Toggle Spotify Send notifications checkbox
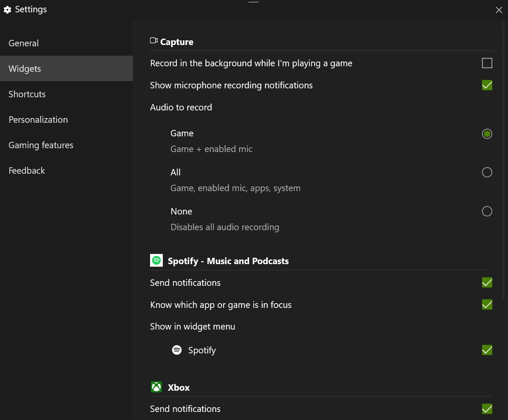This screenshot has width=508, height=420. [487, 282]
